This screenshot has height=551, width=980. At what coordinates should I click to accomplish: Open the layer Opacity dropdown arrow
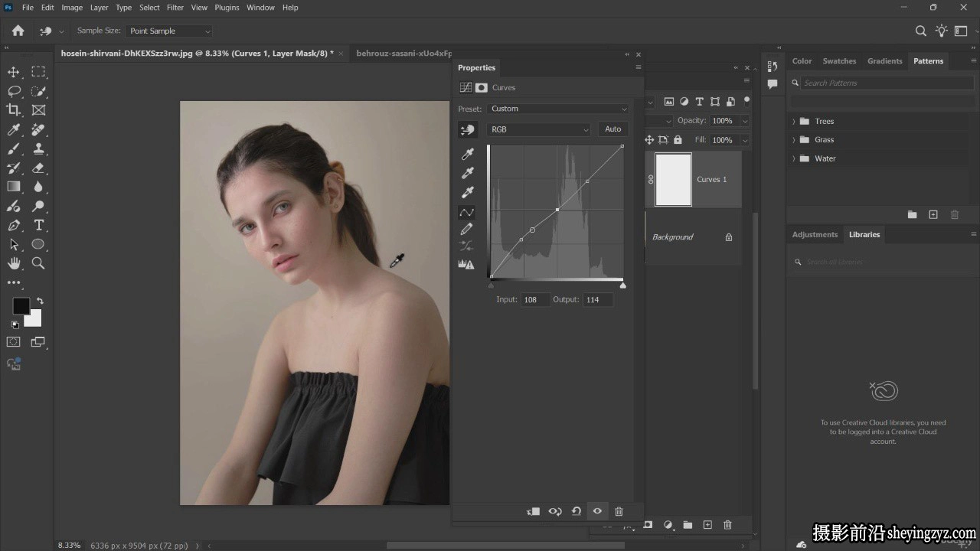[x=744, y=121]
